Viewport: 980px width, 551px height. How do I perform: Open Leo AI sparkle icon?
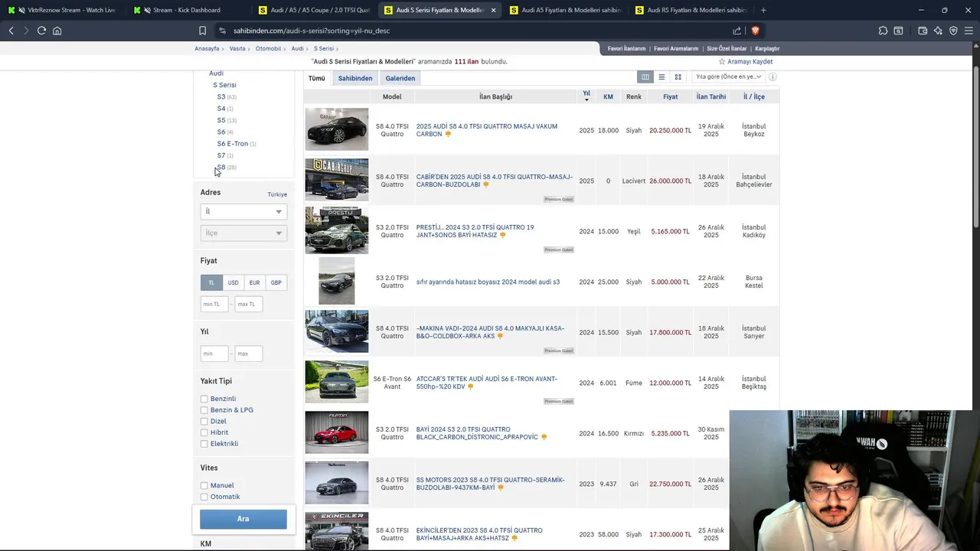938,31
